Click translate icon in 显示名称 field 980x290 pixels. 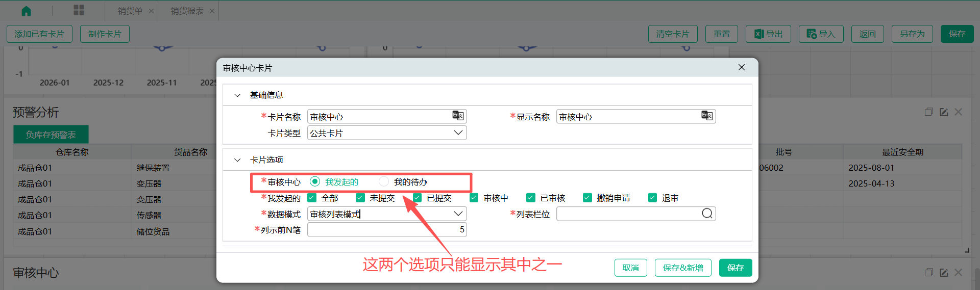pyautogui.click(x=707, y=116)
